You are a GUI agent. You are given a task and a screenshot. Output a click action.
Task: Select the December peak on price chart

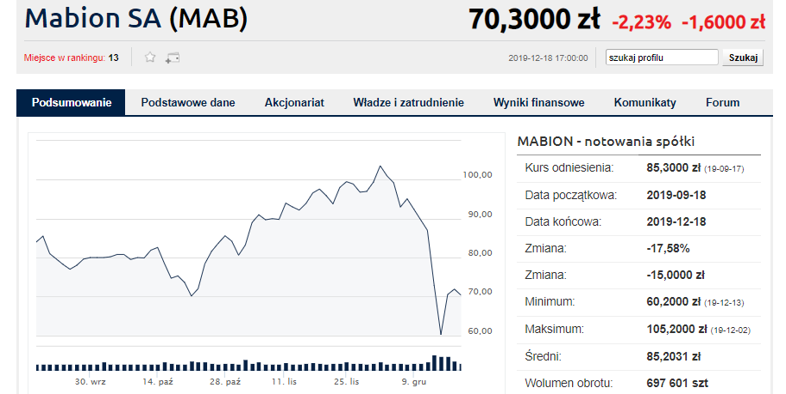(x=380, y=166)
